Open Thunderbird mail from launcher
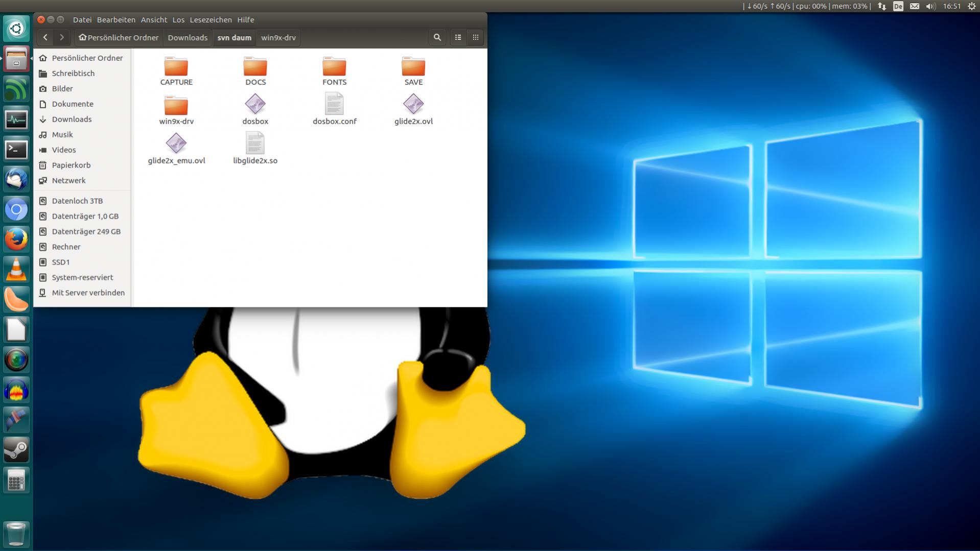Viewport: 980px width, 551px height. [x=16, y=179]
